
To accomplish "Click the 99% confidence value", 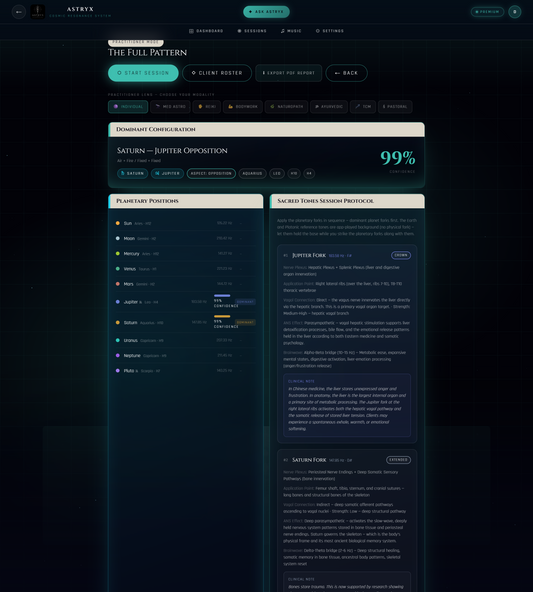I will click(x=397, y=157).
